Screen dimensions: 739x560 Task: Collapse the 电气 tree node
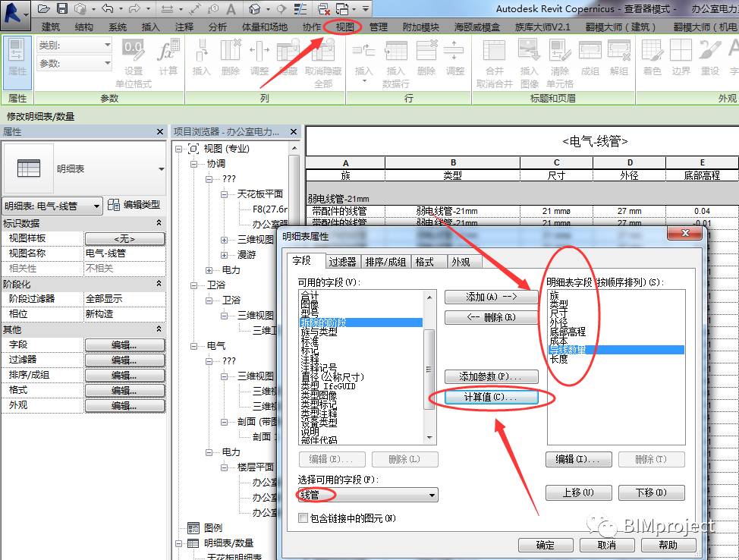194,346
